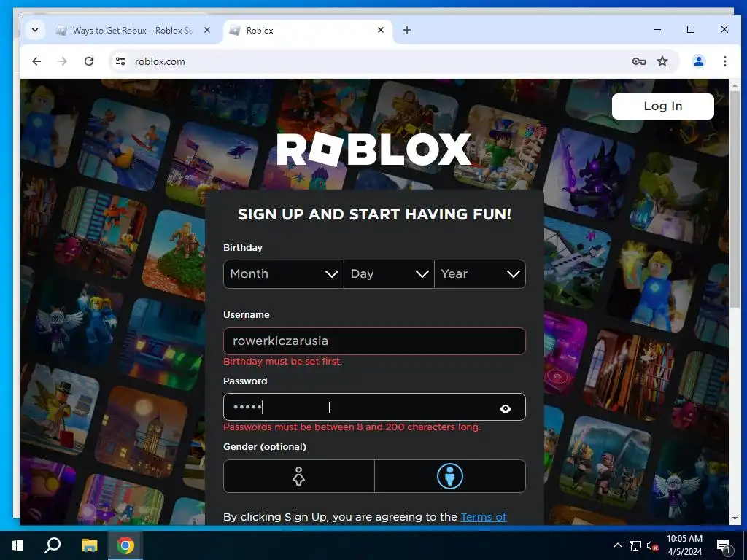Switch to Ways to Get Robux tab

pyautogui.click(x=133, y=31)
